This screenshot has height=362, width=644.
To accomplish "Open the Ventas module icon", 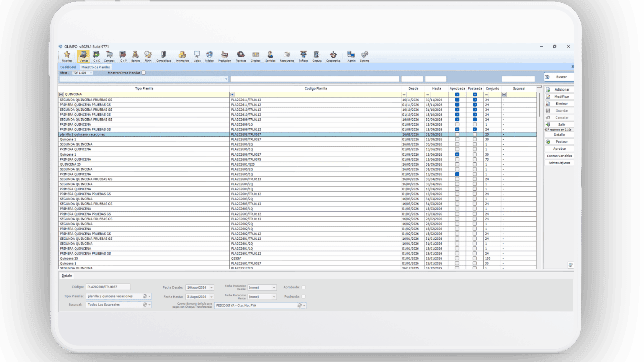I will pos(84,56).
